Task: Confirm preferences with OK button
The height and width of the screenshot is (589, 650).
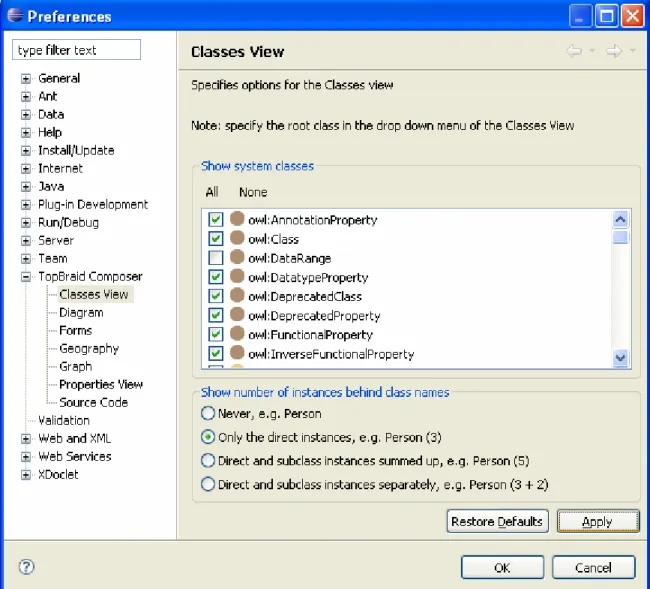Action: point(502,567)
